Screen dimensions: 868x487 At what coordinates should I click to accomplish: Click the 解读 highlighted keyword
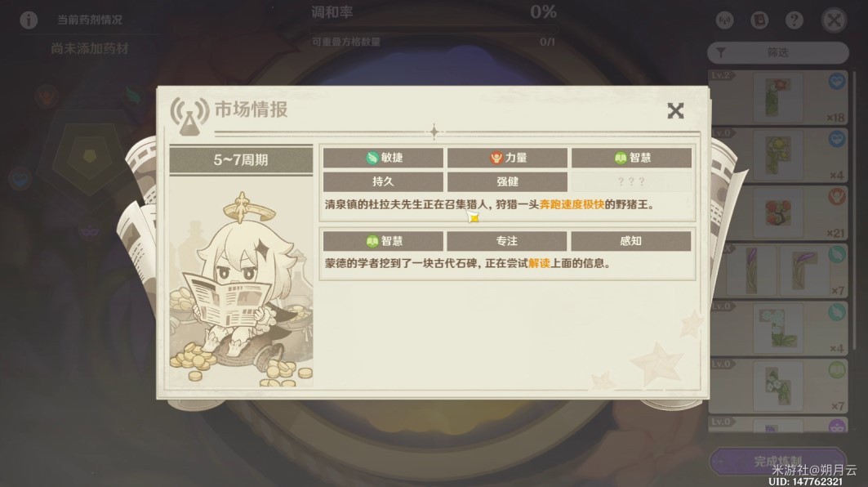[539, 264]
